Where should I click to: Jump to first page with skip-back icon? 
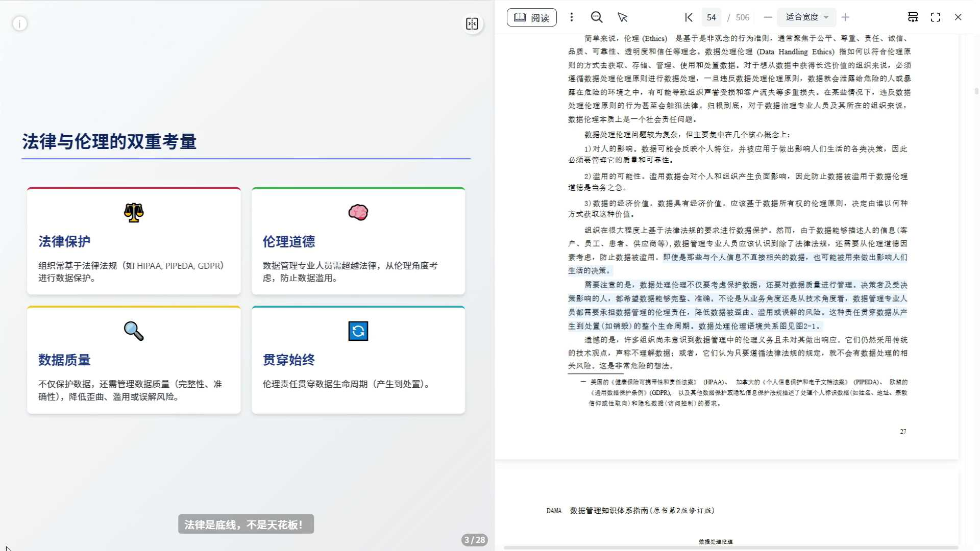point(689,17)
